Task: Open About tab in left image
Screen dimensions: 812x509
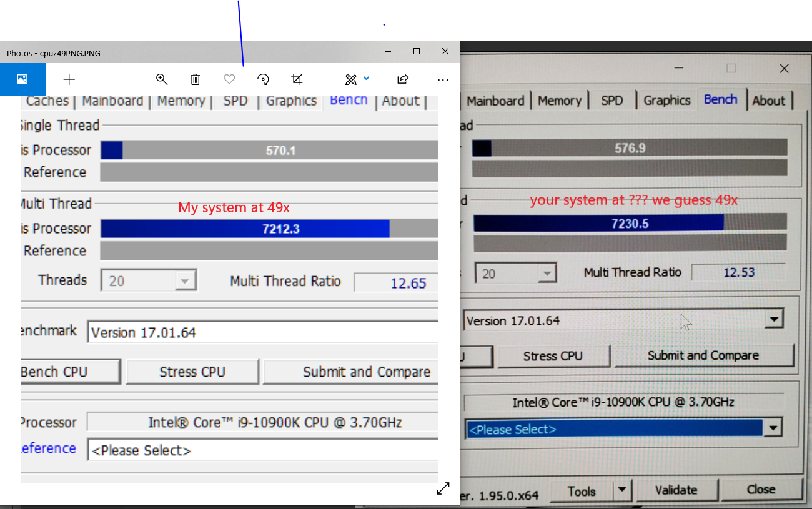Action: point(400,101)
